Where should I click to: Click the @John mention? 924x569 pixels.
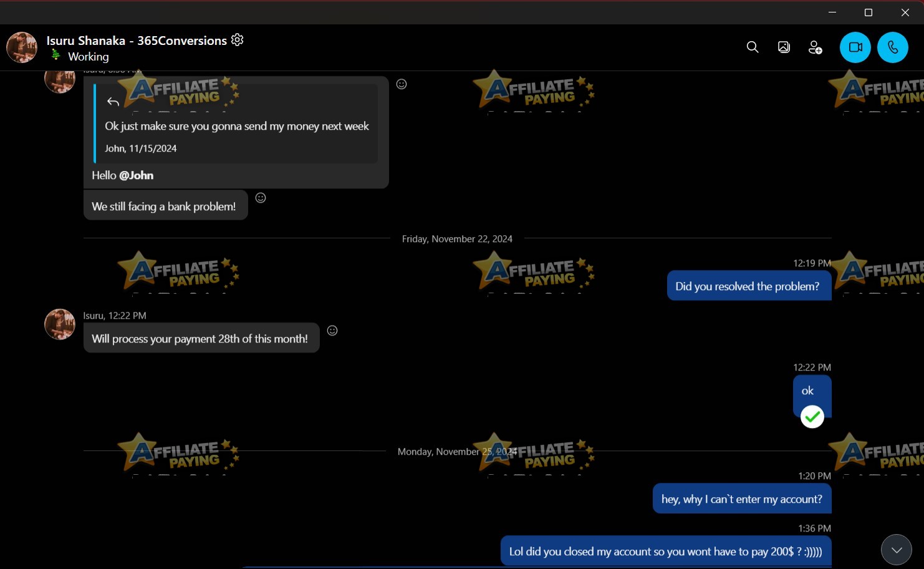(136, 175)
